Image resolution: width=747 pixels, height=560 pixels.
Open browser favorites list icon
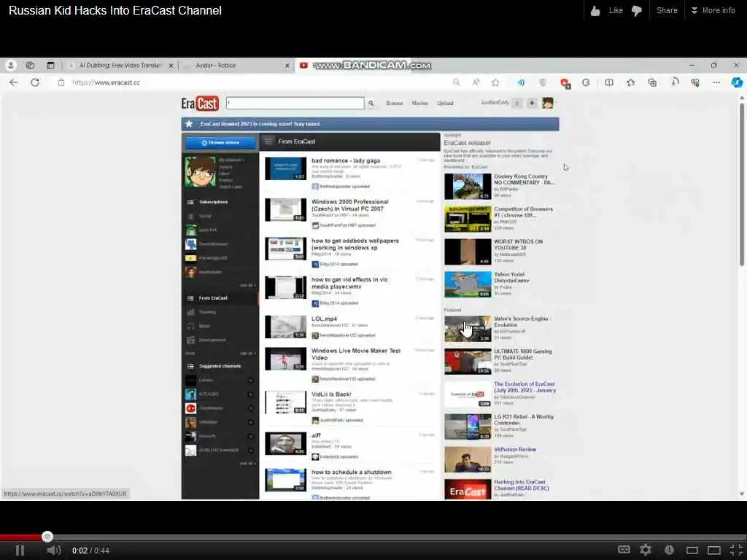631,82
